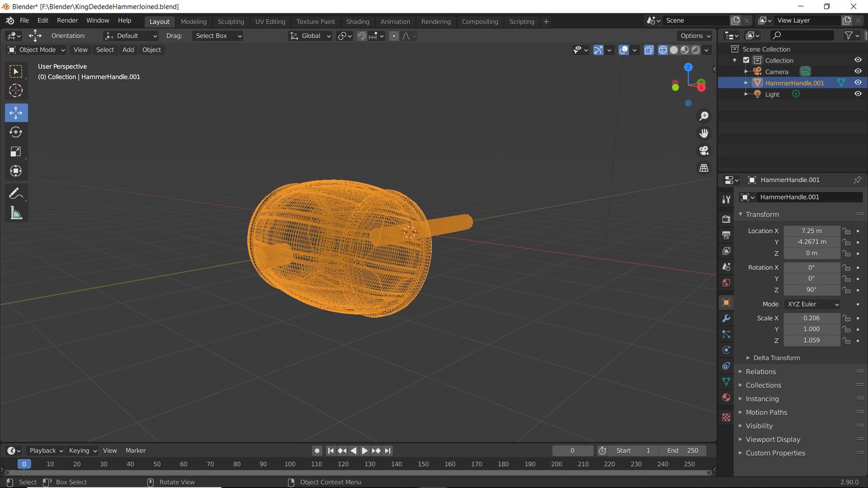Switch to the Sculpting workspace tab
The image size is (868, 488).
click(230, 21)
